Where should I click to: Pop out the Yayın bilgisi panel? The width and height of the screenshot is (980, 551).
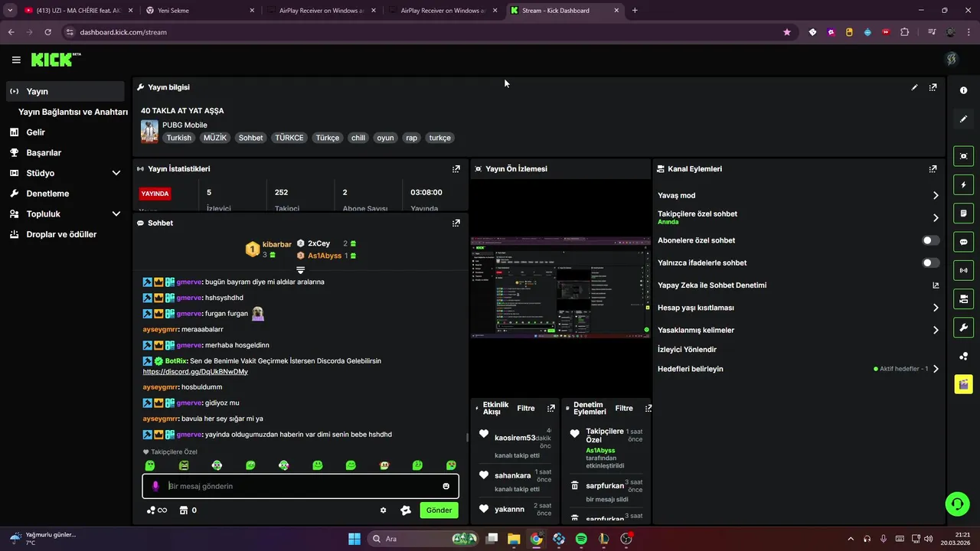pos(933,87)
